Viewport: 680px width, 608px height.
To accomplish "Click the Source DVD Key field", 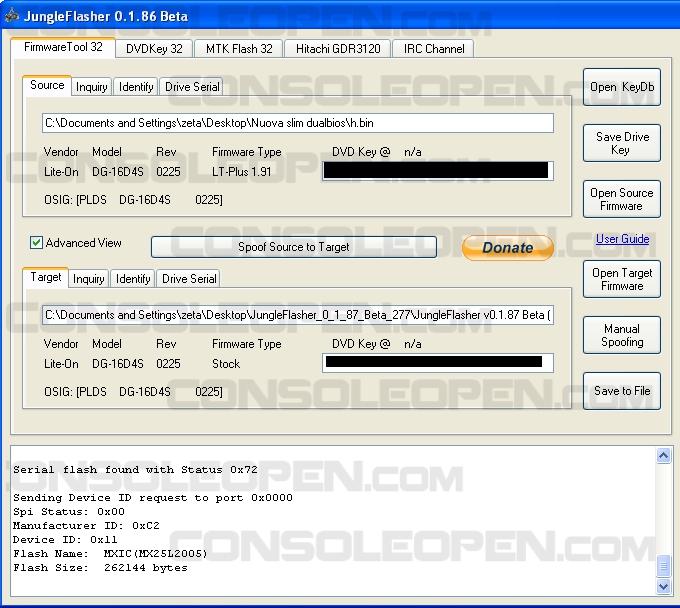I will pos(438,170).
